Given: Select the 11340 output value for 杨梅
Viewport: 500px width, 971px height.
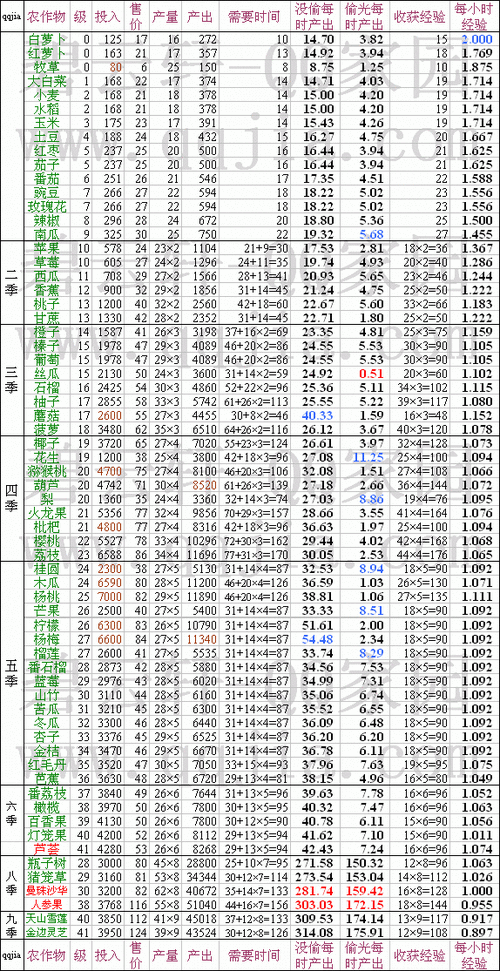Looking at the screenshot, I should [201, 638].
